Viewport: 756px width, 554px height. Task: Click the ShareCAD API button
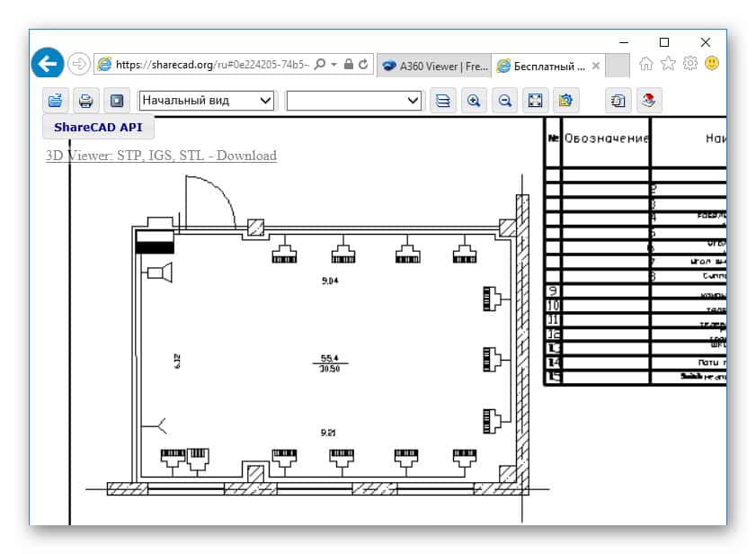pyautogui.click(x=98, y=127)
